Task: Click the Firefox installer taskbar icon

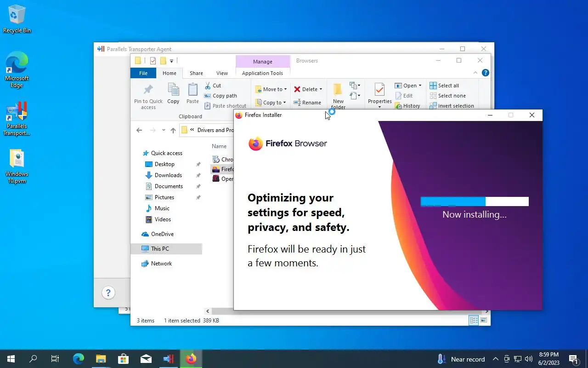Action: coord(191,359)
